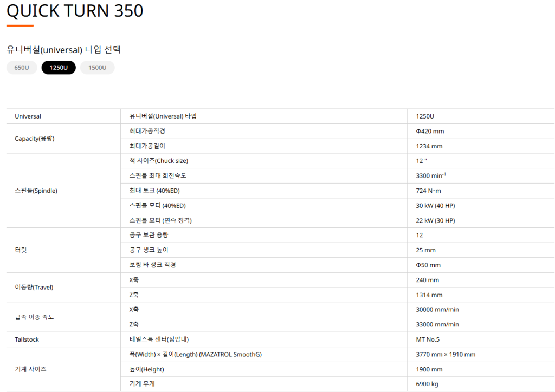Click the QUICK TURN 350 heading
This screenshot has height=392, width=555.
(x=75, y=11)
